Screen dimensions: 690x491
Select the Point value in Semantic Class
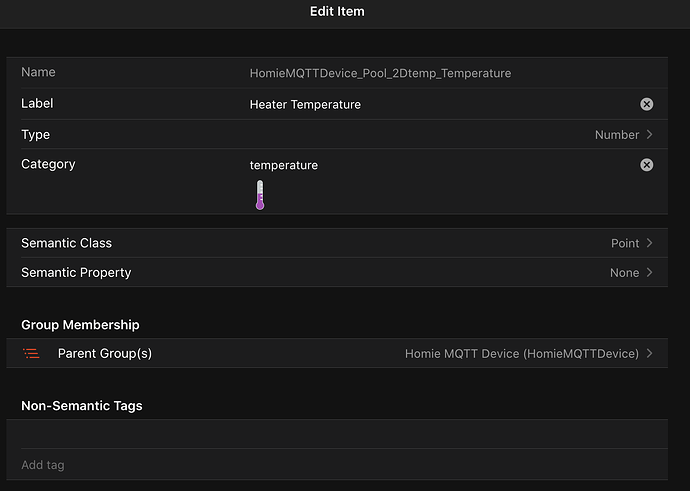coord(625,243)
